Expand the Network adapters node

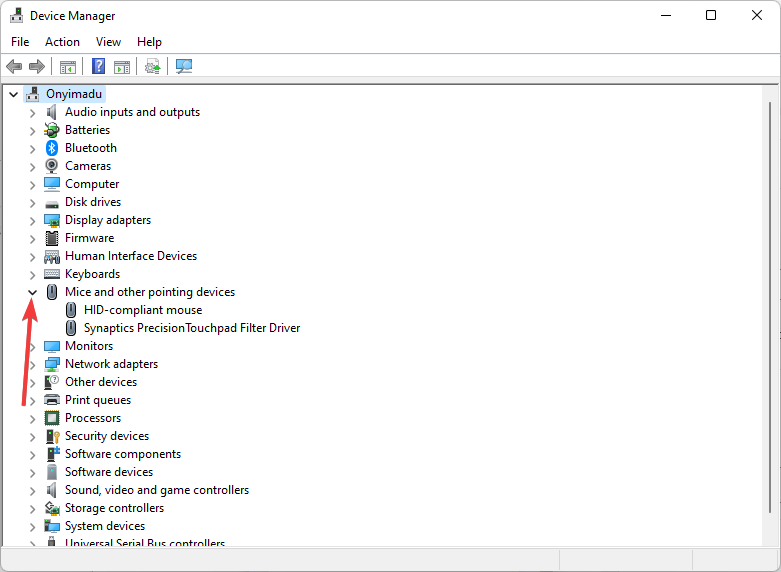click(32, 364)
